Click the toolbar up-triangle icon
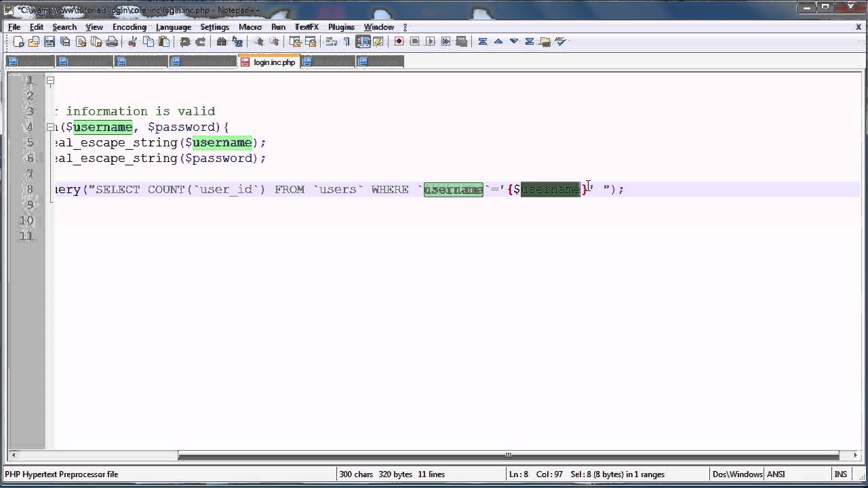 (498, 41)
